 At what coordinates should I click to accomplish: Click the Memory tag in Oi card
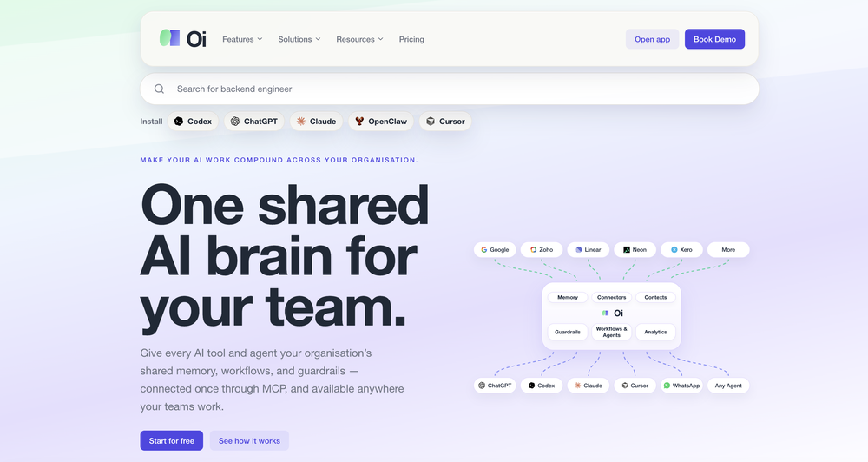click(x=568, y=298)
